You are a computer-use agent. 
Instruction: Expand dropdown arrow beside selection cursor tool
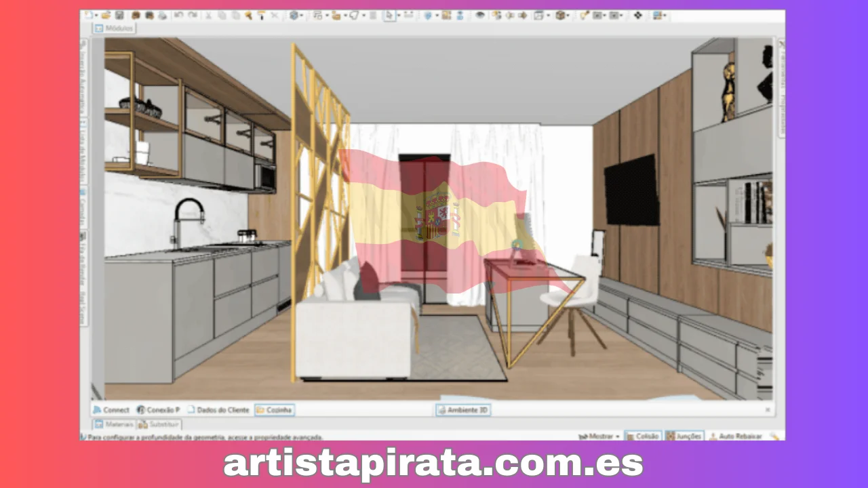pos(398,15)
